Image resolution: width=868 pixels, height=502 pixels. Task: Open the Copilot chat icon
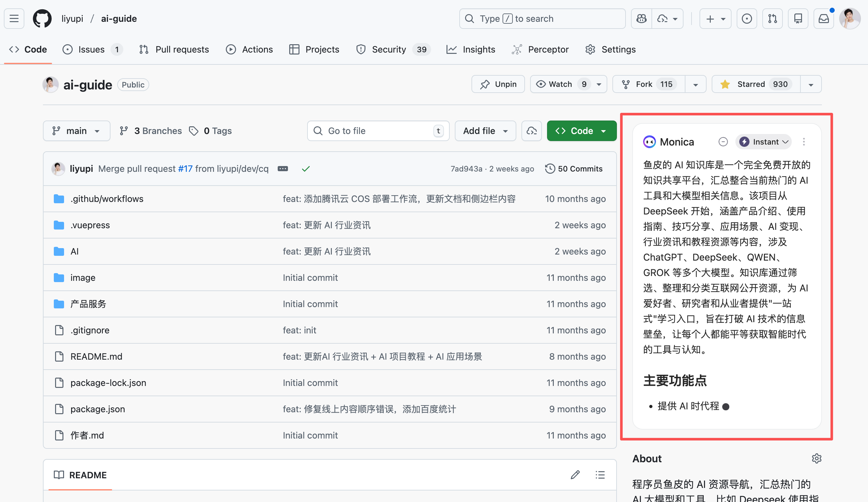(641, 19)
